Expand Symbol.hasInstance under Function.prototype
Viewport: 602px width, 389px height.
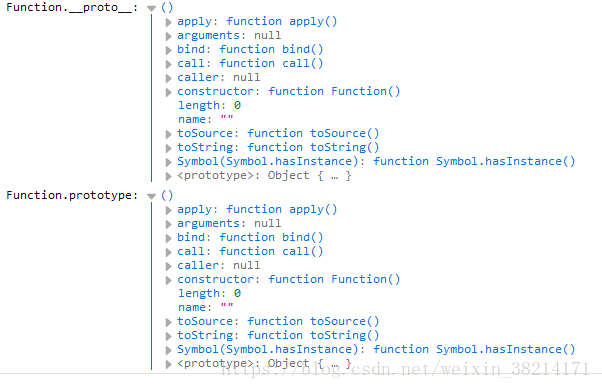tap(168, 350)
